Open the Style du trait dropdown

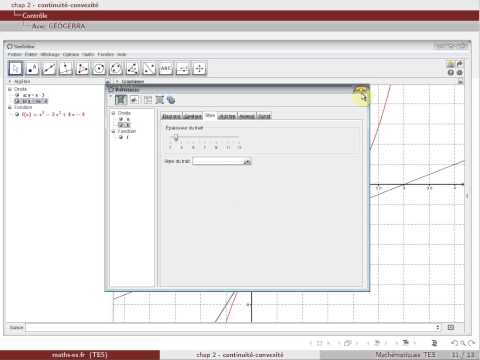pyautogui.click(x=222, y=161)
